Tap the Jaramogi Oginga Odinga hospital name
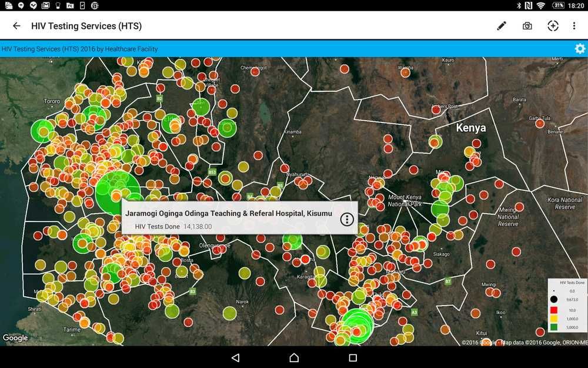 coord(228,213)
